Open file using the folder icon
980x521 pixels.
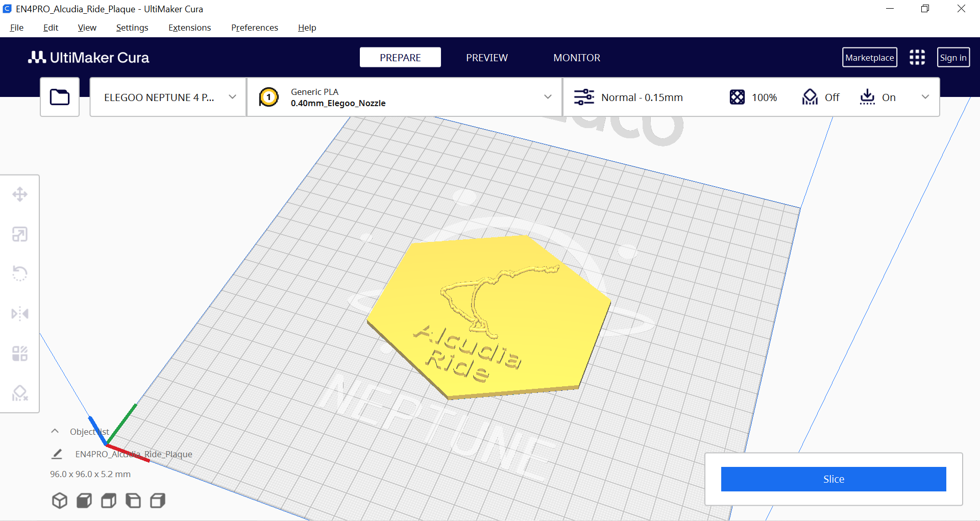60,97
